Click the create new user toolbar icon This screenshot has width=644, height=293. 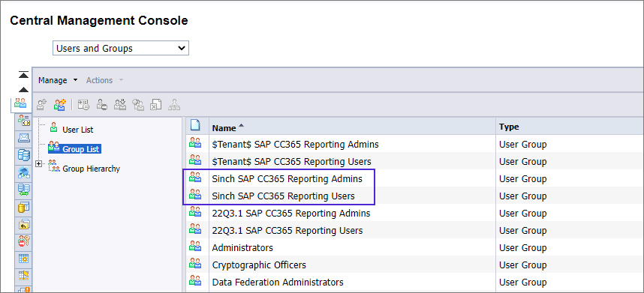pos(42,105)
